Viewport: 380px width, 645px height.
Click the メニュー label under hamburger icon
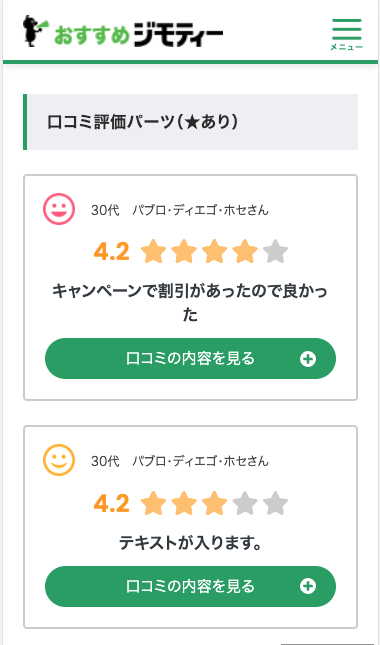point(347,47)
